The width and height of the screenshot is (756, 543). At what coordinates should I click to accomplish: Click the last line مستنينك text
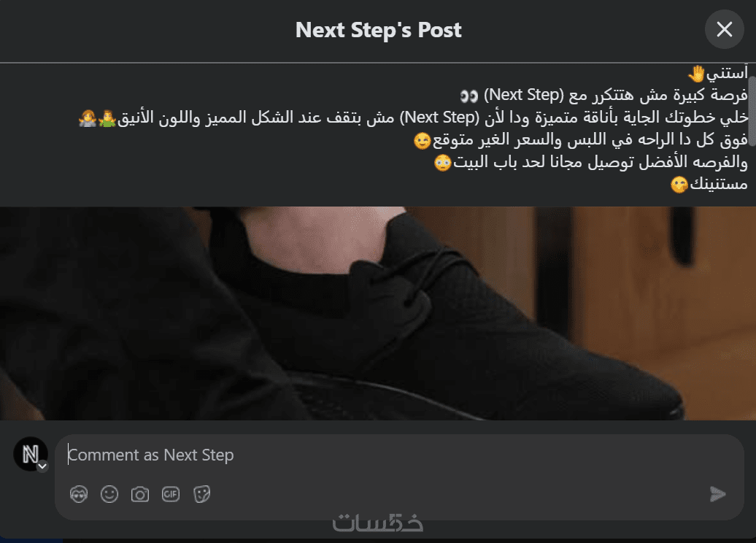point(718,184)
